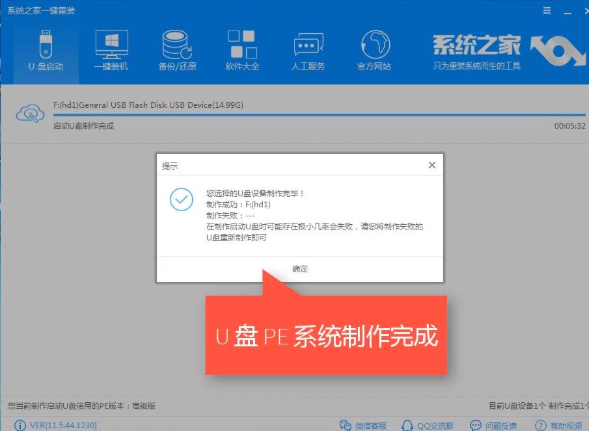Screen dimensions: 589x431
Task: Open the 软件大全 grid icon
Action: (242, 44)
